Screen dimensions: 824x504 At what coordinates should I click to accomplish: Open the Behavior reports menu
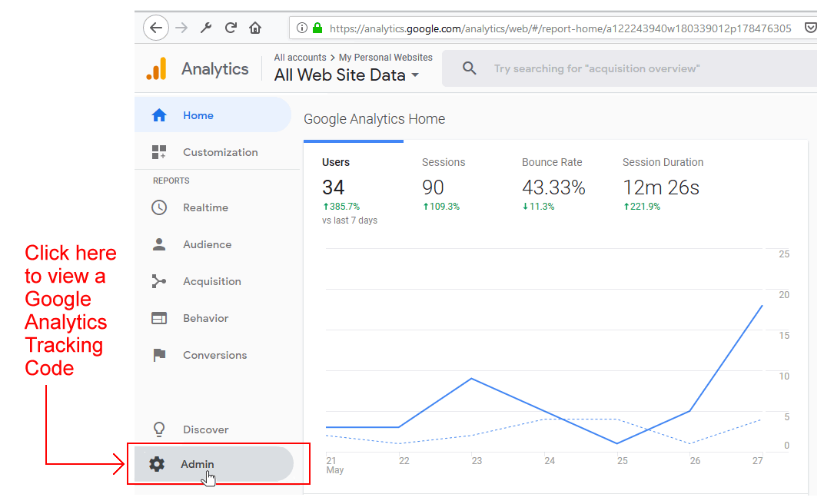[x=205, y=318]
